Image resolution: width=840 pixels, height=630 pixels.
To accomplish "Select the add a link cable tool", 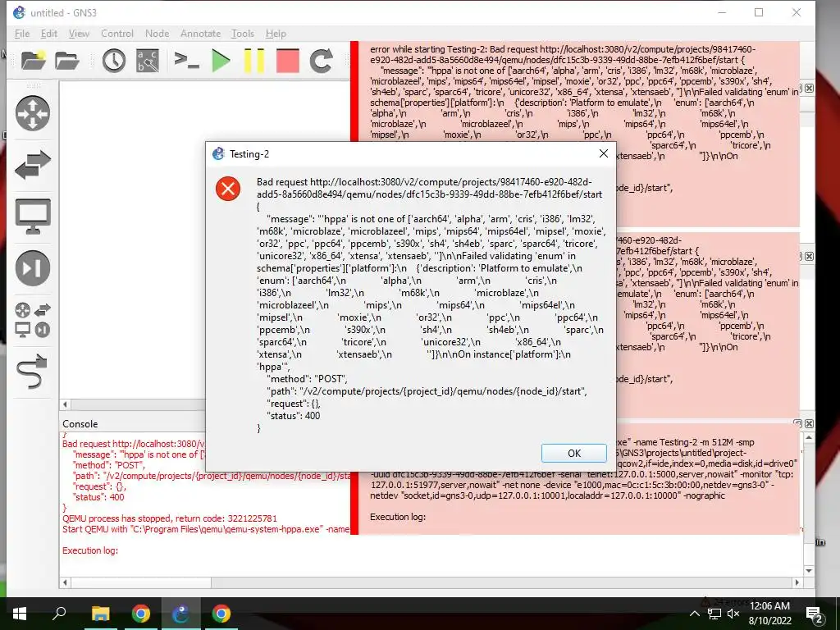I will [33, 371].
